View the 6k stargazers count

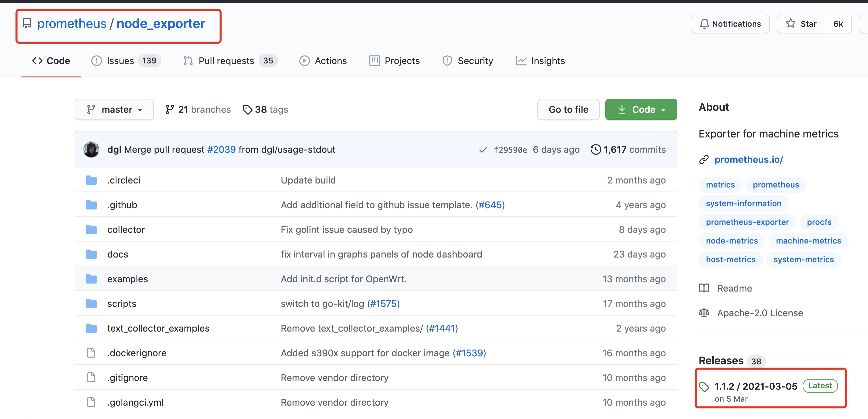[x=838, y=24]
